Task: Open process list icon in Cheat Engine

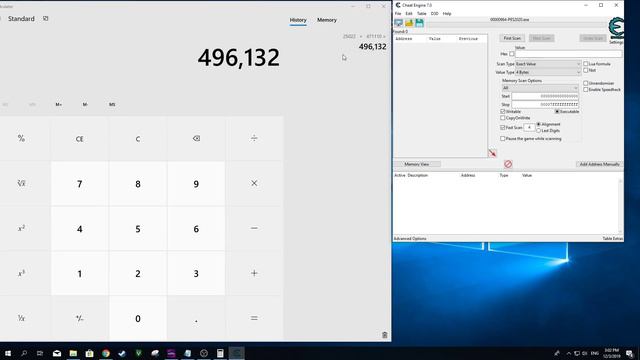Action: pyautogui.click(x=398, y=23)
